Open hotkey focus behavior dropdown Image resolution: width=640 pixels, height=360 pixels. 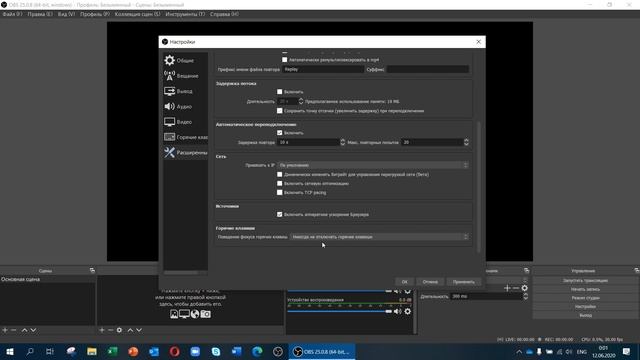click(x=380, y=237)
